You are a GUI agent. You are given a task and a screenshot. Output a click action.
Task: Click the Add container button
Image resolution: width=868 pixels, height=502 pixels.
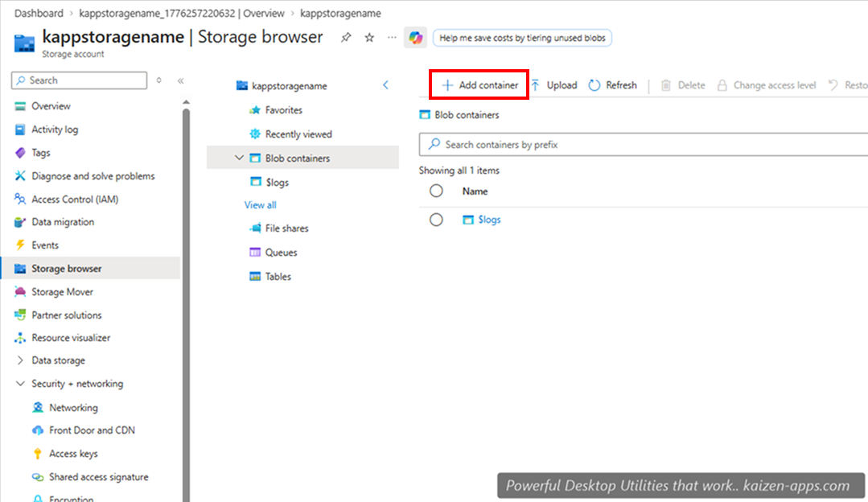pyautogui.click(x=478, y=84)
